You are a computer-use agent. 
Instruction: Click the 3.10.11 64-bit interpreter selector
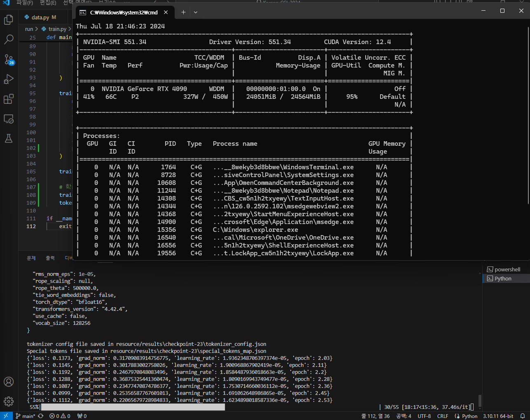pos(498,416)
